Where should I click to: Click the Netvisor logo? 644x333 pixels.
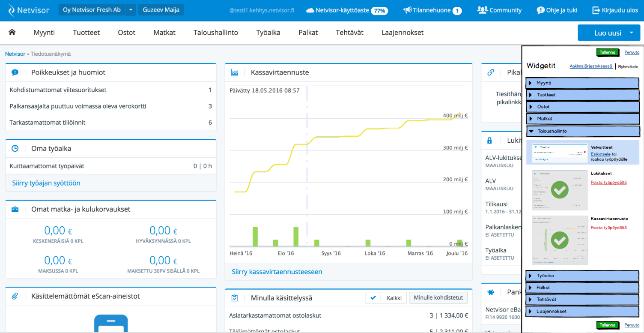[x=29, y=10]
